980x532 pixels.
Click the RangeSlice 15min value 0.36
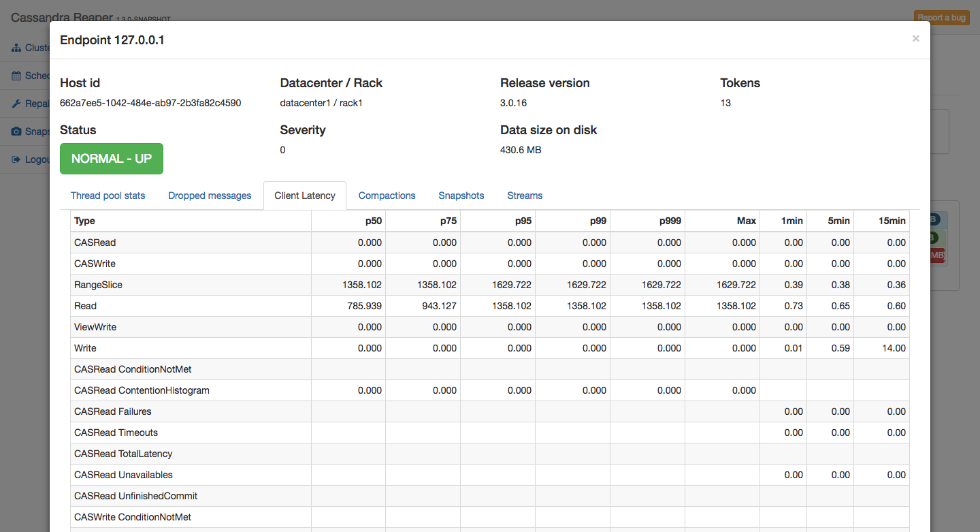point(896,285)
